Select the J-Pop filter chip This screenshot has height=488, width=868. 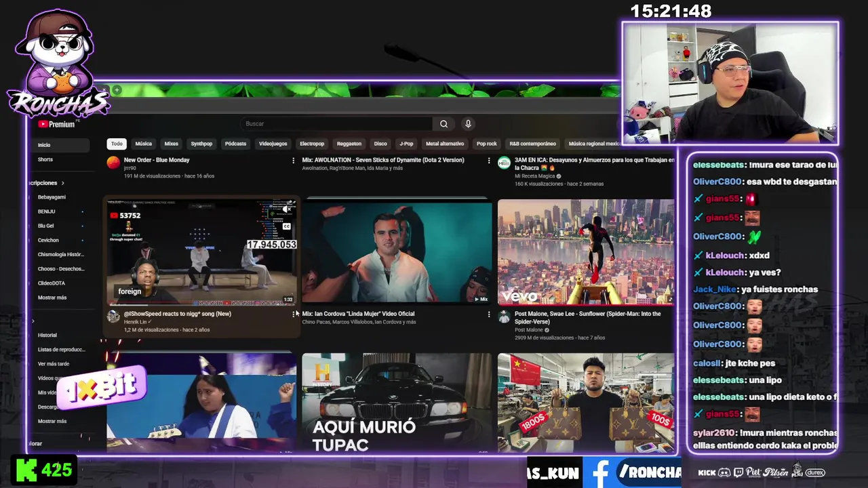click(406, 144)
